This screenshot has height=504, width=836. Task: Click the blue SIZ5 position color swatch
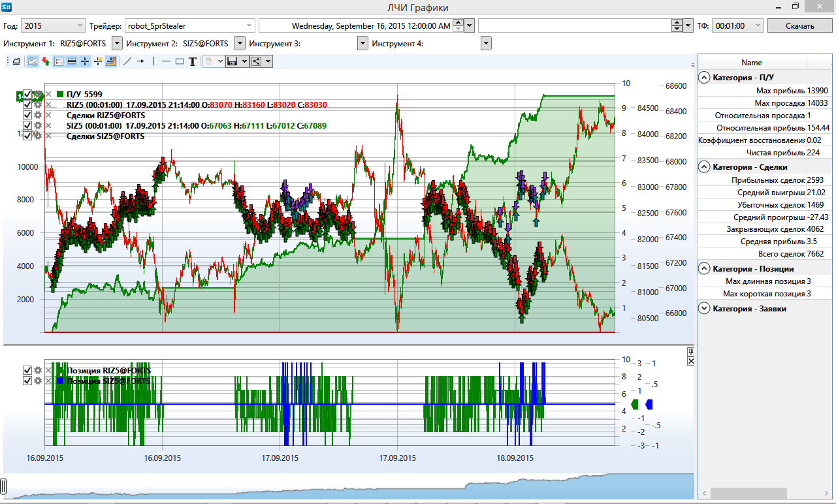pyautogui.click(x=61, y=381)
